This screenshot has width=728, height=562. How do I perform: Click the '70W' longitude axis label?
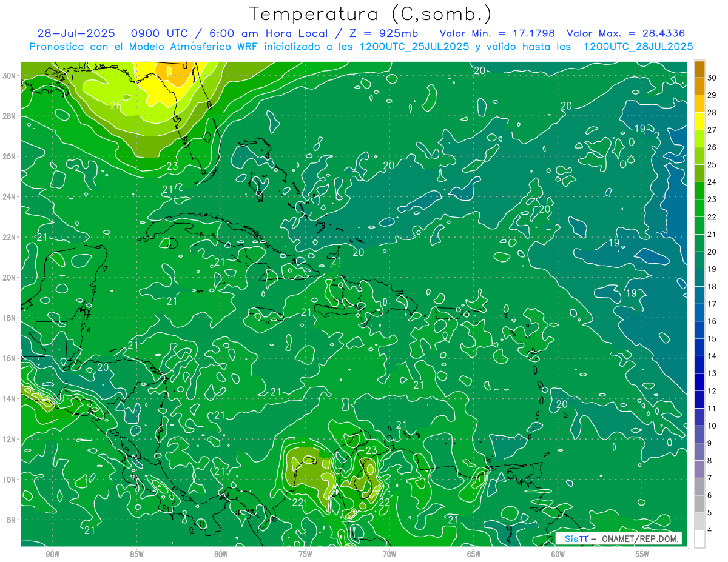(389, 554)
